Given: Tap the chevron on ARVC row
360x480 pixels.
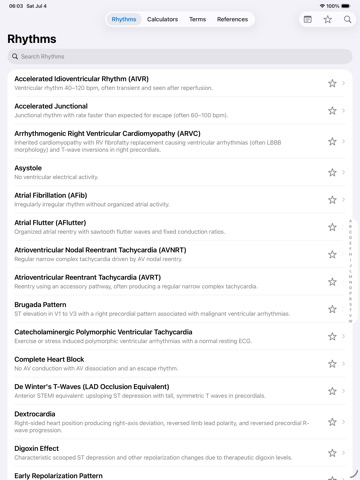Looking at the screenshot, I should [343, 141].
